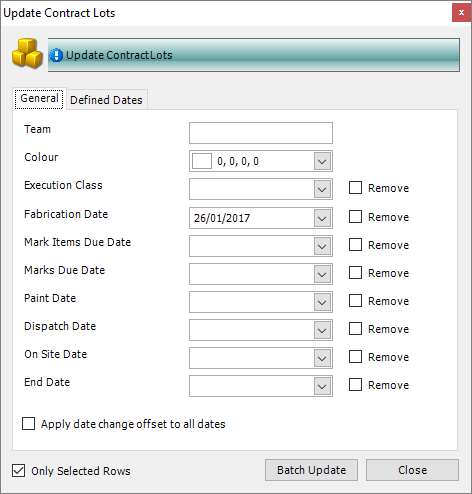The image size is (472, 494).
Task: Expand the Marks Due Date dropdown
Action: point(322,274)
